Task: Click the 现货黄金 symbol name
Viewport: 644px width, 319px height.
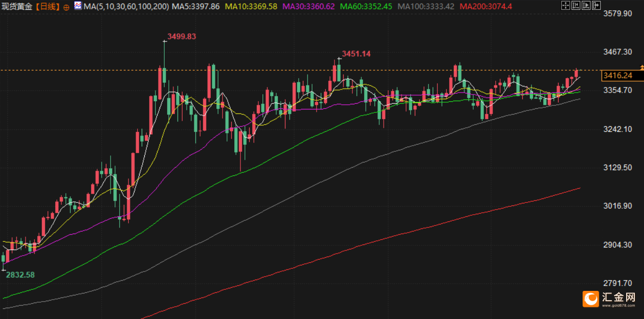Action: tap(17, 7)
